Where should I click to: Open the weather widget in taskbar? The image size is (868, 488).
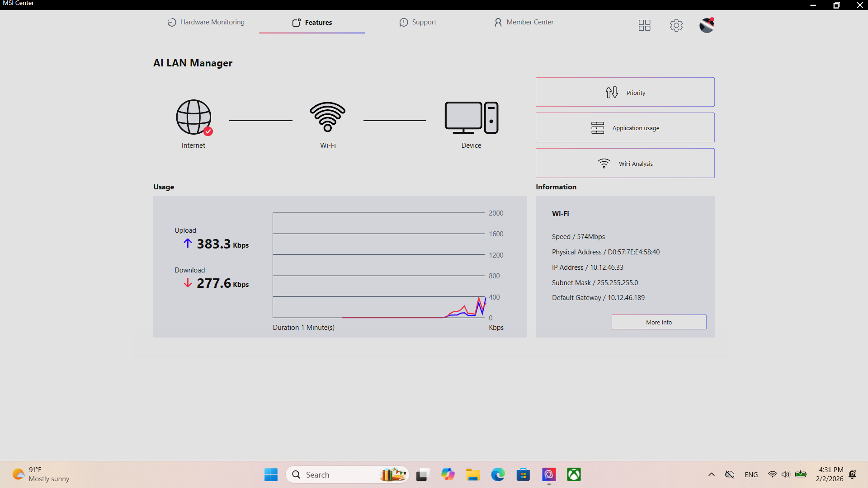click(x=41, y=474)
